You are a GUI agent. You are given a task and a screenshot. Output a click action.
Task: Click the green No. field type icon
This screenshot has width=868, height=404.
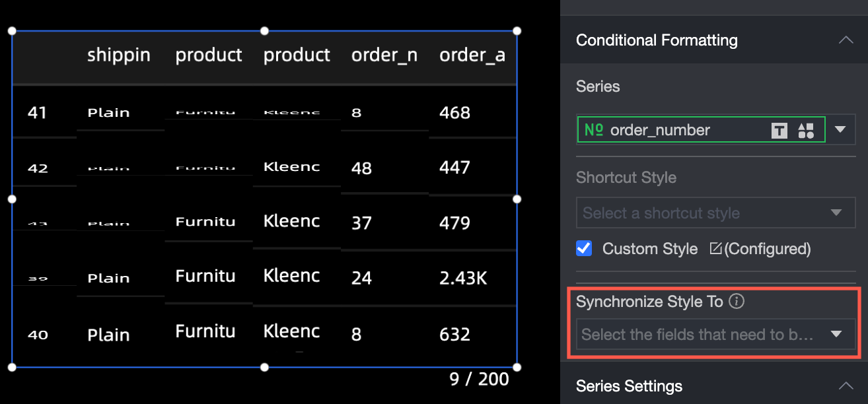point(593,130)
